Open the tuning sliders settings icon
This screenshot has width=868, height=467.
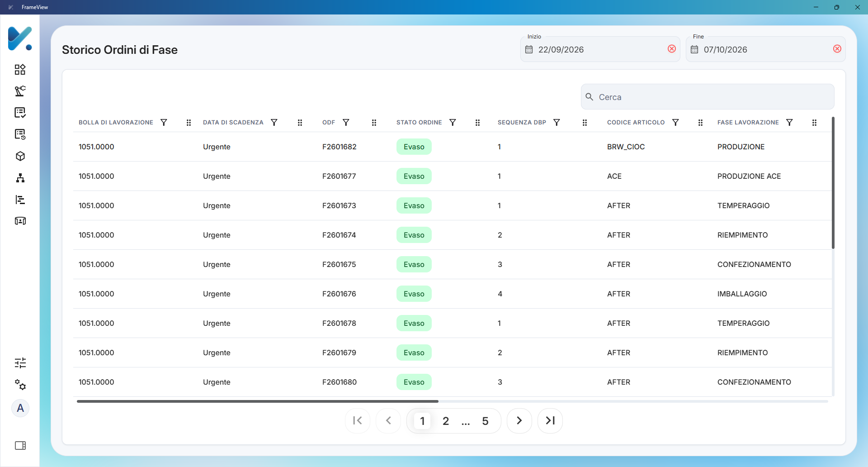click(x=20, y=363)
